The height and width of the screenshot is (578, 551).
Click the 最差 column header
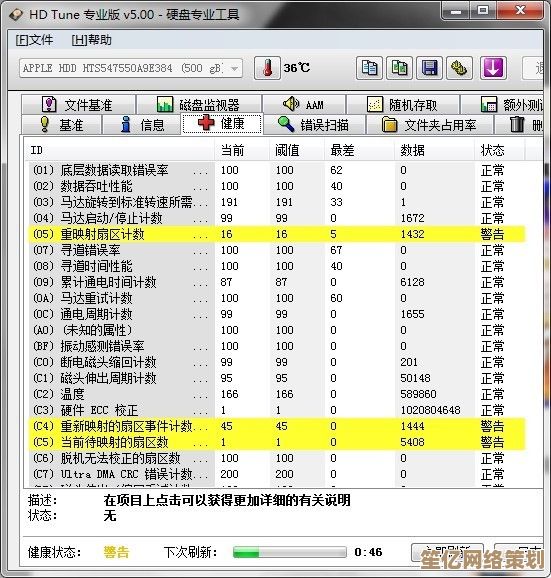359,150
